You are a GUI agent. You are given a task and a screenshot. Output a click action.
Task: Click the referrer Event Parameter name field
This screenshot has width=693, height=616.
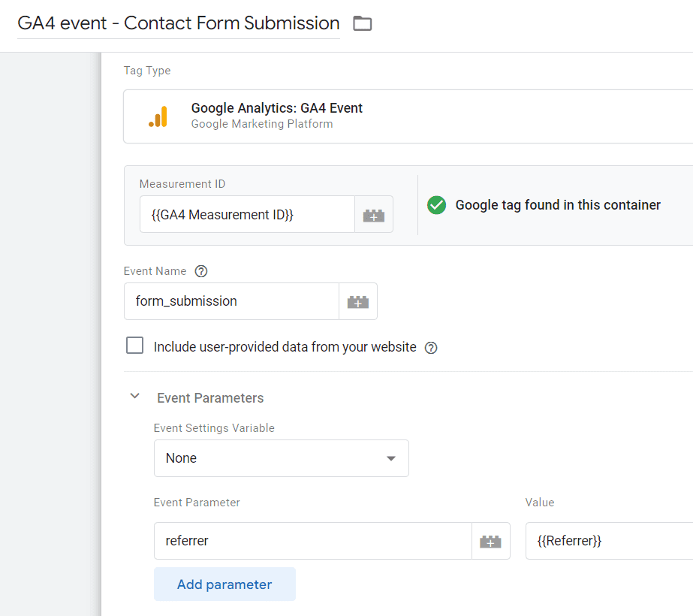pos(312,541)
